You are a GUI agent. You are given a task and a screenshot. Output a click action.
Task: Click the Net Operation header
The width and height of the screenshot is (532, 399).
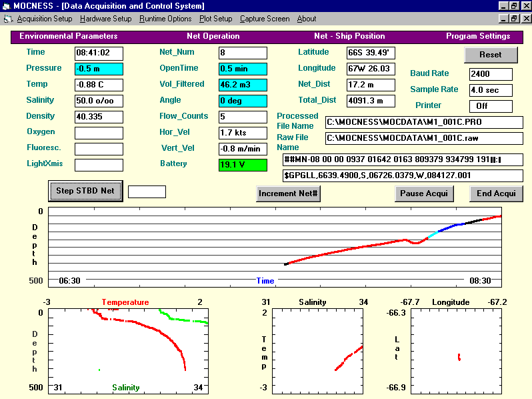tap(213, 36)
